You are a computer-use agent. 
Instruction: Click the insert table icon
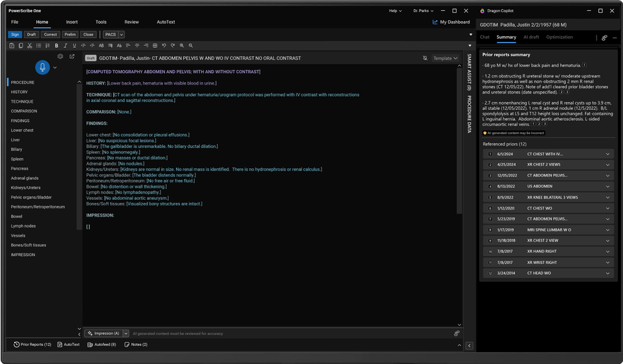coord(155,46)
